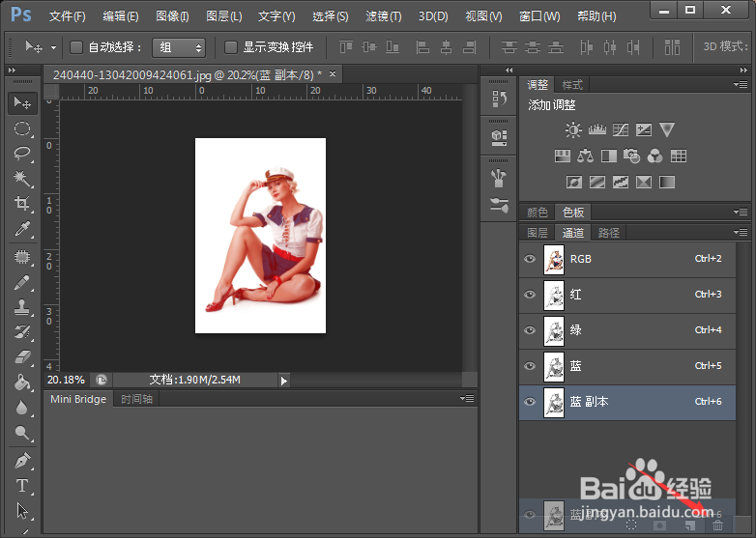
Task: Select the Path Selection arrow tool
Action: click(22, 511)
